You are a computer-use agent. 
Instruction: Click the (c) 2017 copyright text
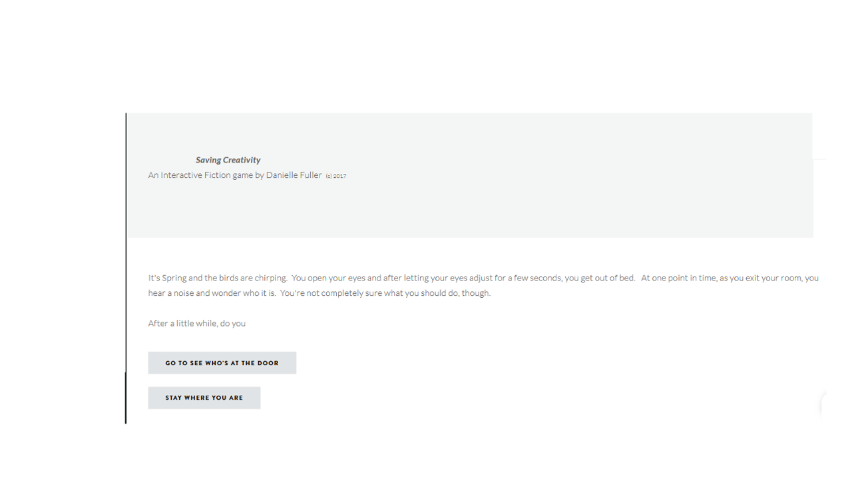point(336,176)
